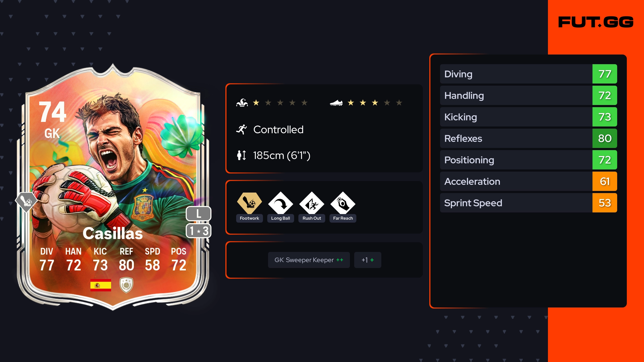Select the Diving stat row

coord(528,74)
